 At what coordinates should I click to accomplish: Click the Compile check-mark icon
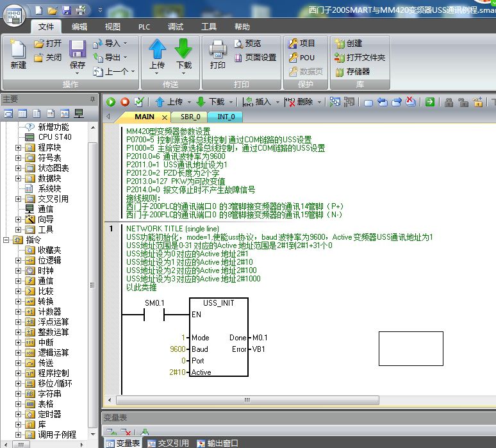(x=139, y=102)
